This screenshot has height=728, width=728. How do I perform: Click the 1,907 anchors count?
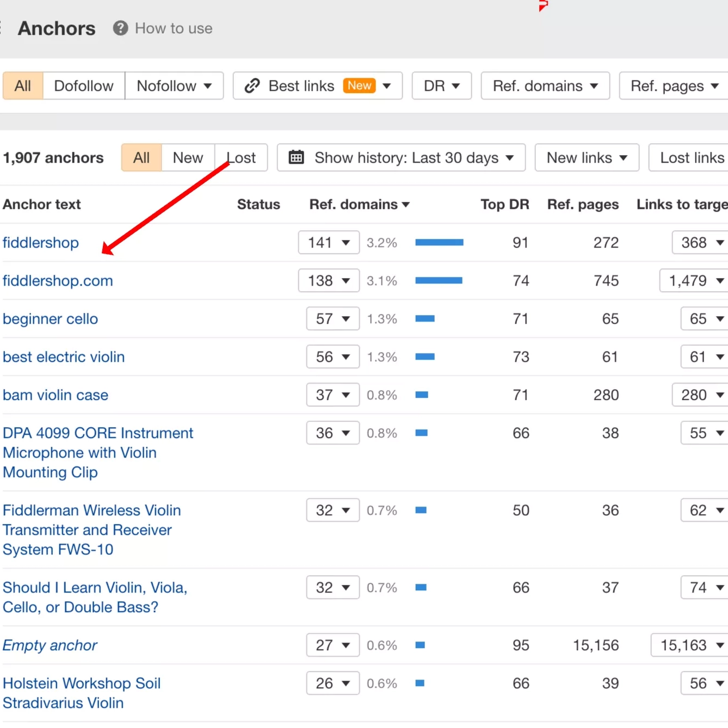(53, 158)
